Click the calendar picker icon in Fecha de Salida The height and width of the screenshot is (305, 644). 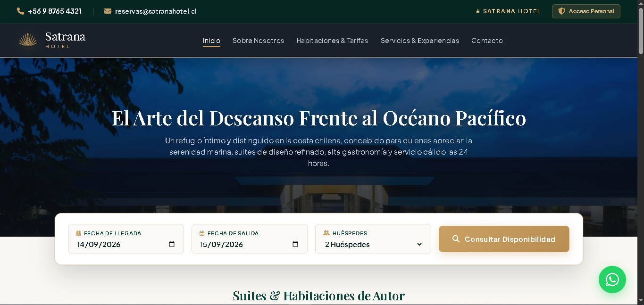click(x=295, y=244)
